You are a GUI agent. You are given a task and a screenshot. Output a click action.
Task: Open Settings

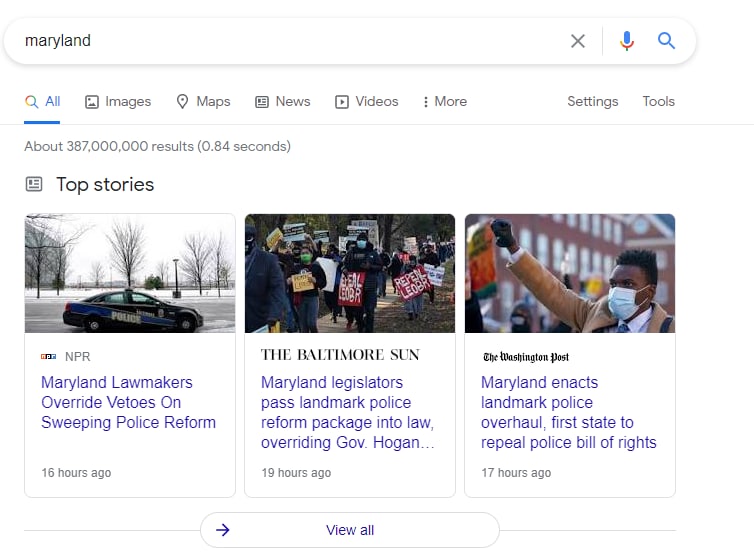(x=592, y=101)
